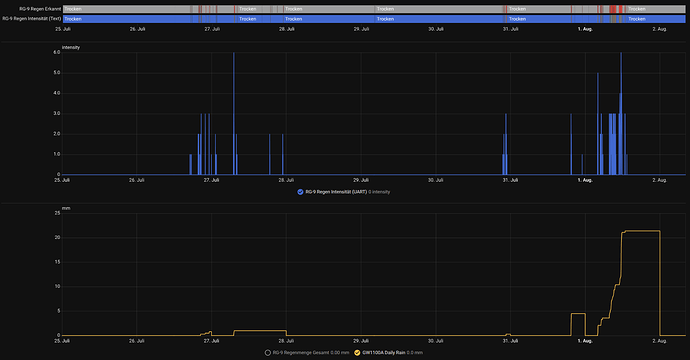690x360 pixels.
Task: Click the '0 intensity' legend value
Action: [379, 192]
